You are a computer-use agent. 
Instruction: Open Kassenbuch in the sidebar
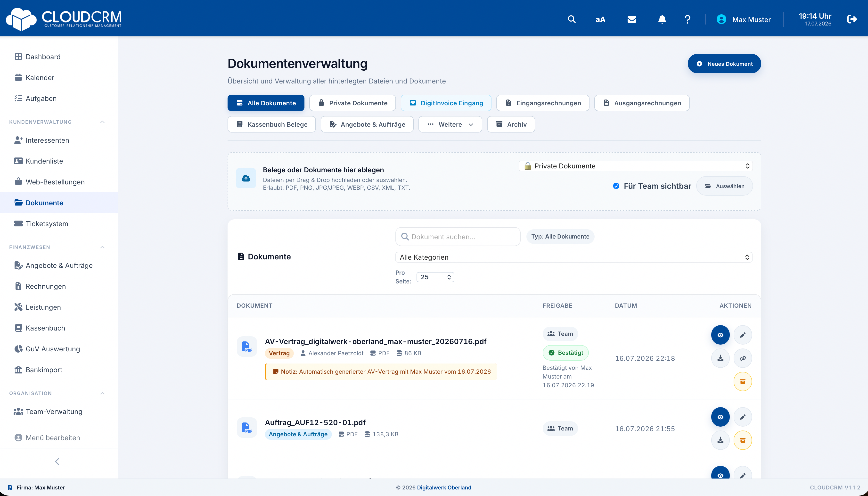59,328
